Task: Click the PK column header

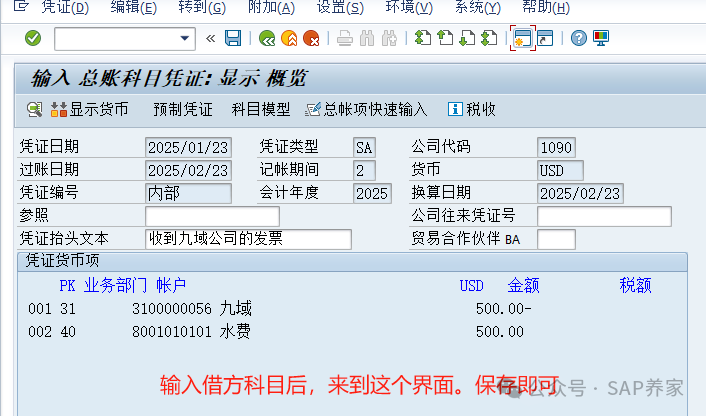Action: [67, 285]
